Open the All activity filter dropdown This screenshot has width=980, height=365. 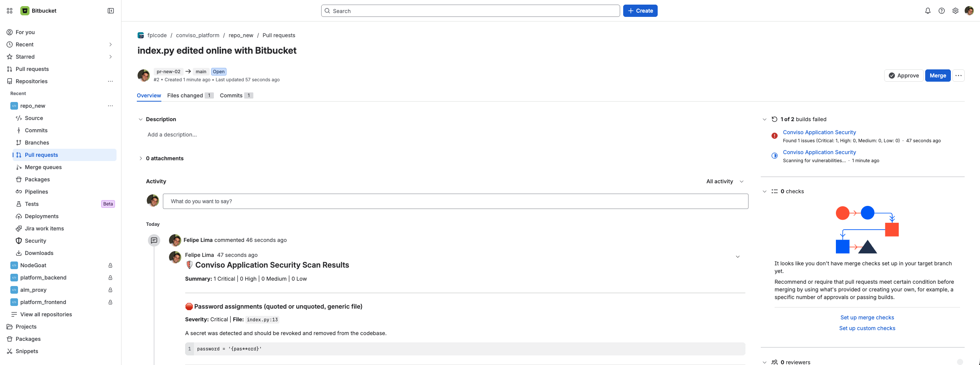725,181
